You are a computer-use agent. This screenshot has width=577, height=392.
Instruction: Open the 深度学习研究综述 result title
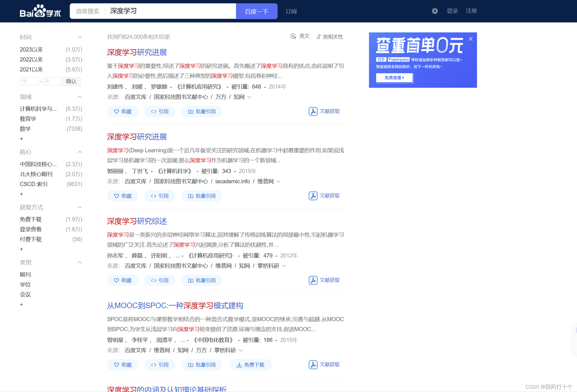137,221
